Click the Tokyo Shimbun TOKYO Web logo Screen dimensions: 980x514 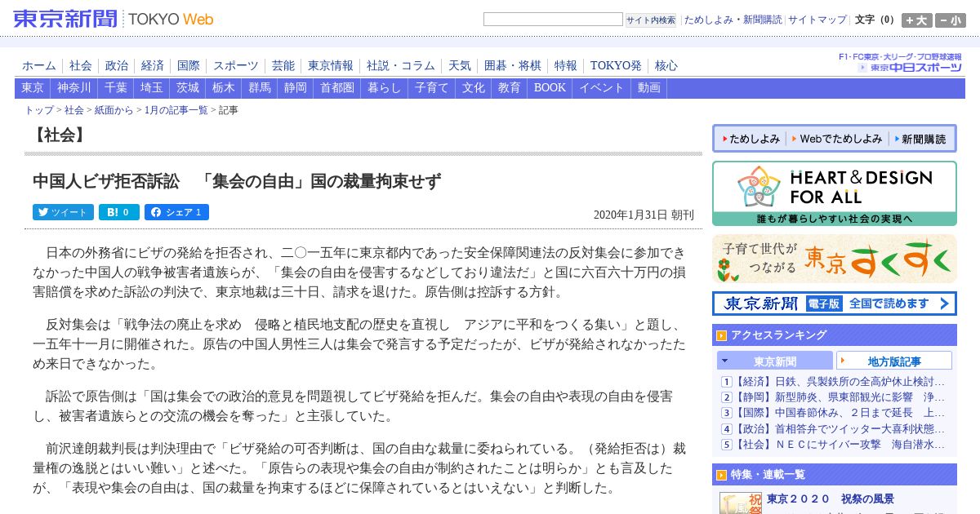point(113,19)
